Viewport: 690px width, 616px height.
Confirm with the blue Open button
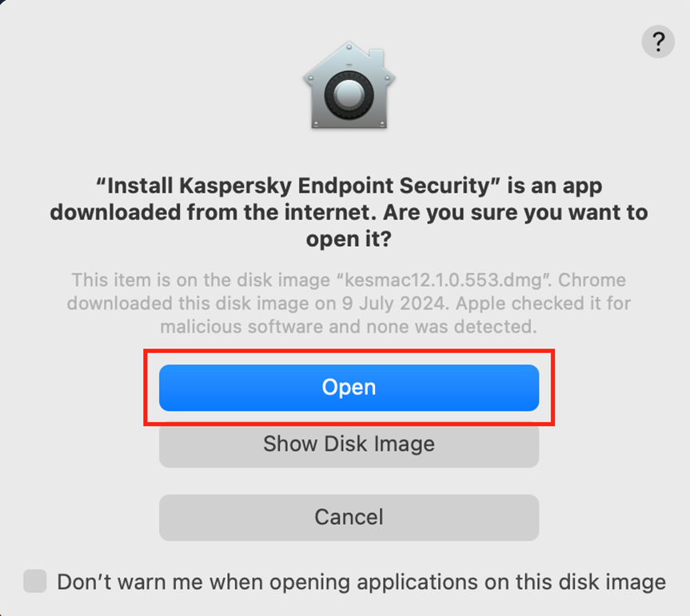click(x=349, y=387)
